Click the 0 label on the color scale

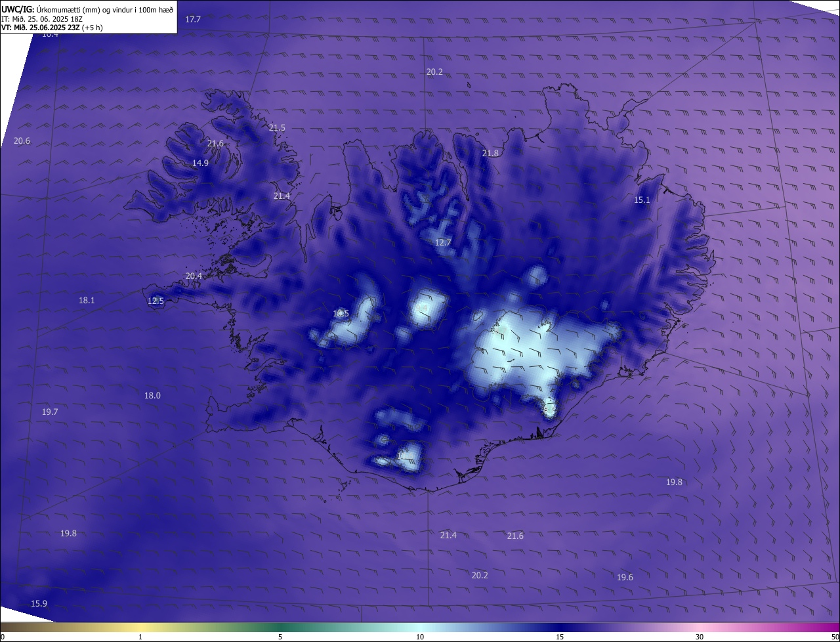[3, 637]
